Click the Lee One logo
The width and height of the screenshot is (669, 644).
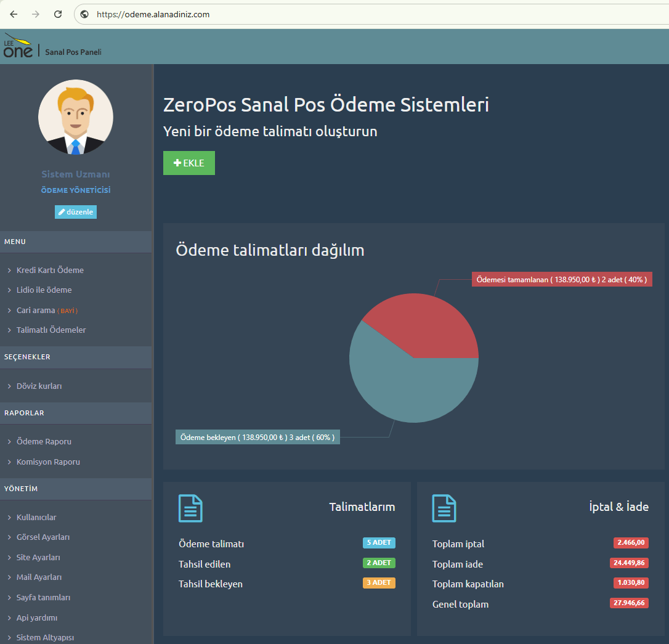tap(18, 46)
